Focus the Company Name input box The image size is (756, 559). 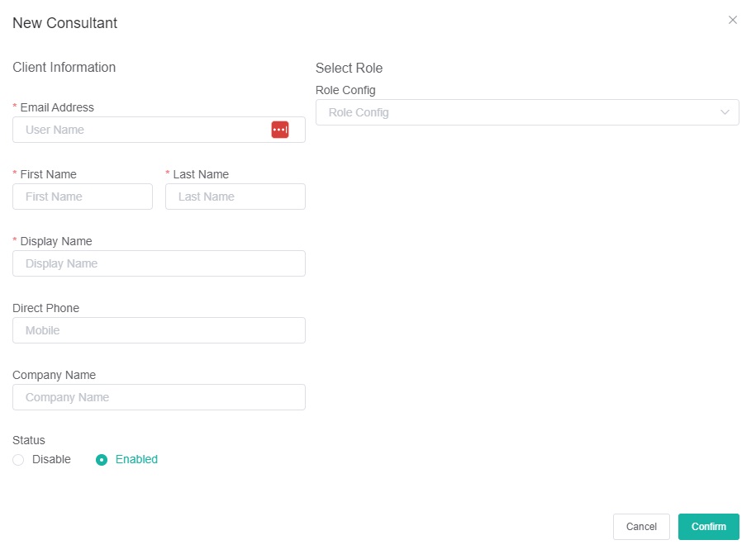click(159, 397)
